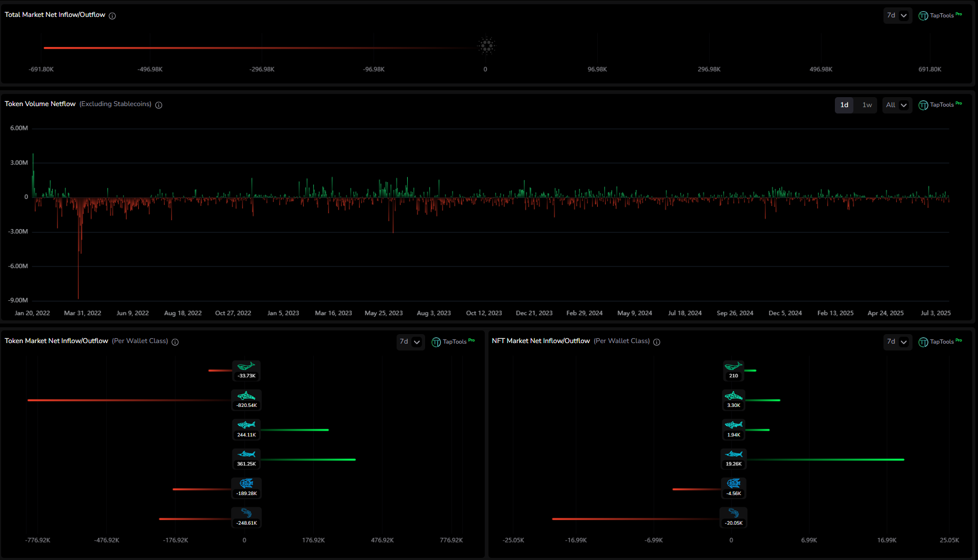Viewport: 978px width, 560px height.
Task: Open the All range dropdown on Token Volume Netflow
Action: click(897, 105)
